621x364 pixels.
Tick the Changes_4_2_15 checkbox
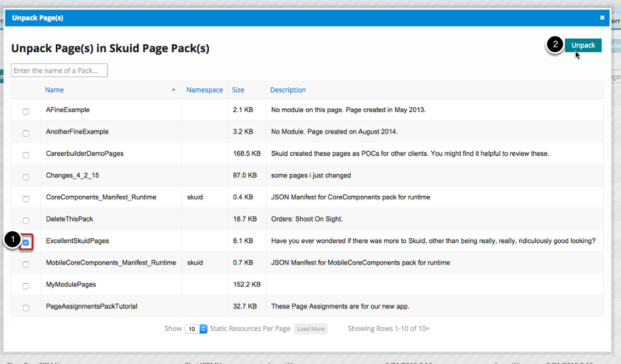coord(26,177)
